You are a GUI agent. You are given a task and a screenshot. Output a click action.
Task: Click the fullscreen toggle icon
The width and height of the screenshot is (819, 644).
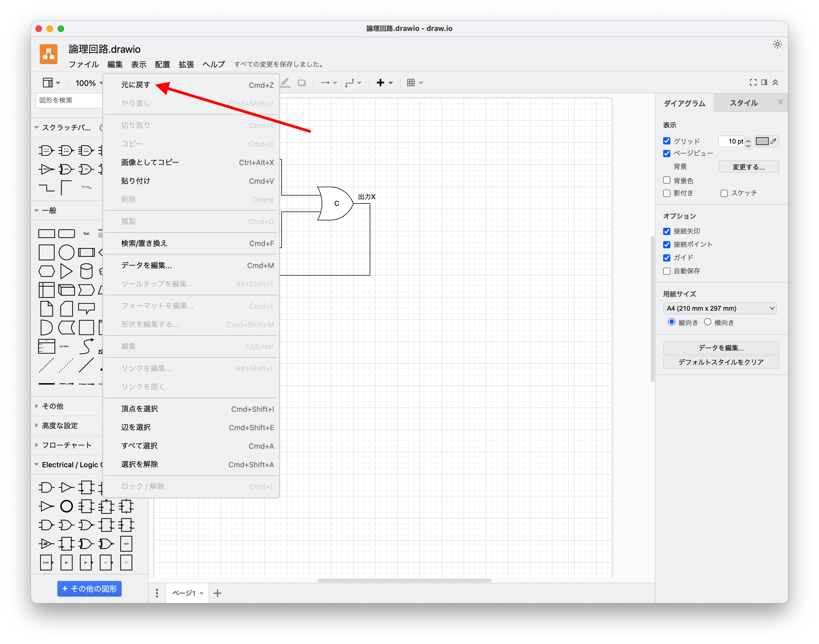click(x=753, y=83)
